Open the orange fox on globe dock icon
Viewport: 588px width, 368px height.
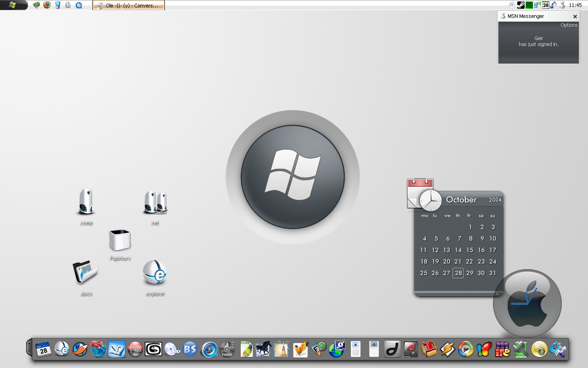(x=80, y=350)
